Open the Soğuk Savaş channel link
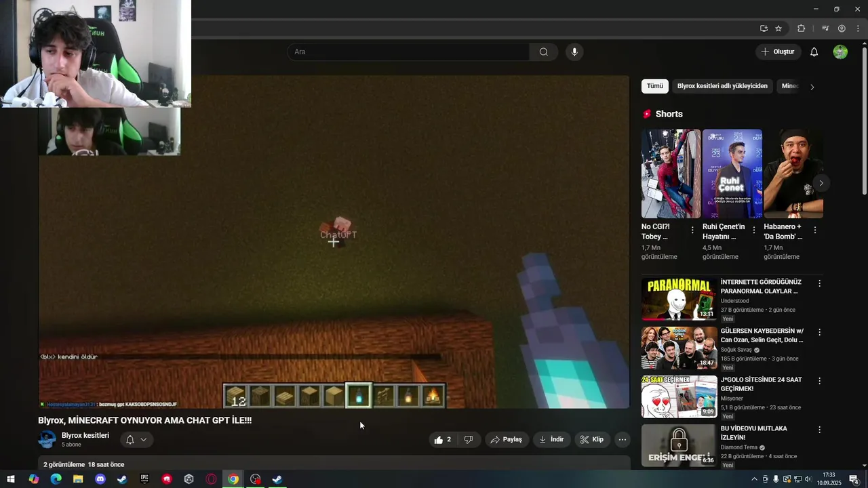Viewport: 868px width, 488px height. (736, 350)
